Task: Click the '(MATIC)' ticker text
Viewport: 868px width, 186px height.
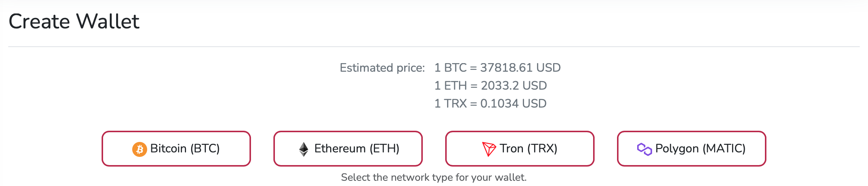Action: [x=724, y=149]
